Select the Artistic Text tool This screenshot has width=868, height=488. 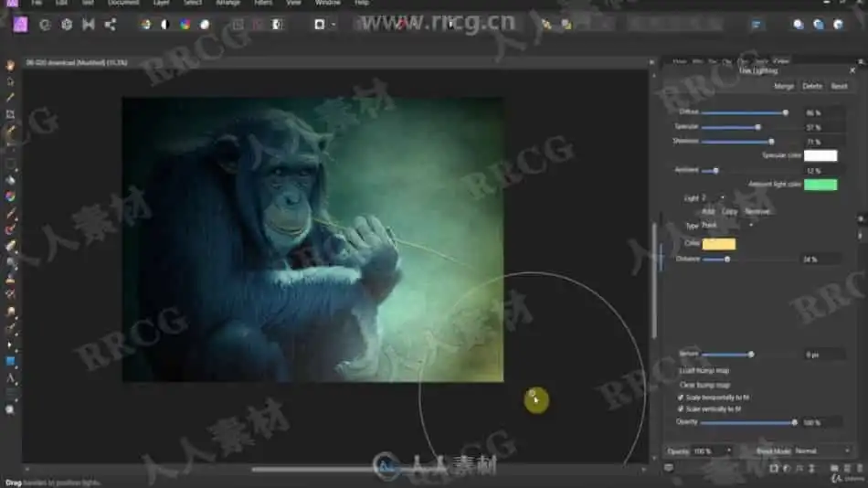11,378
